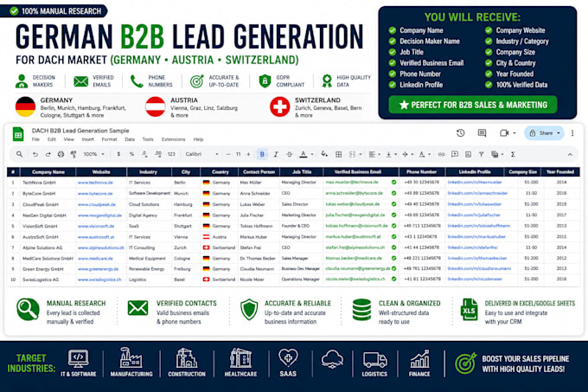588x392 pixels.
Task: Open linkedin.com/in/lukasweber profile link
Action: (475, 204)
